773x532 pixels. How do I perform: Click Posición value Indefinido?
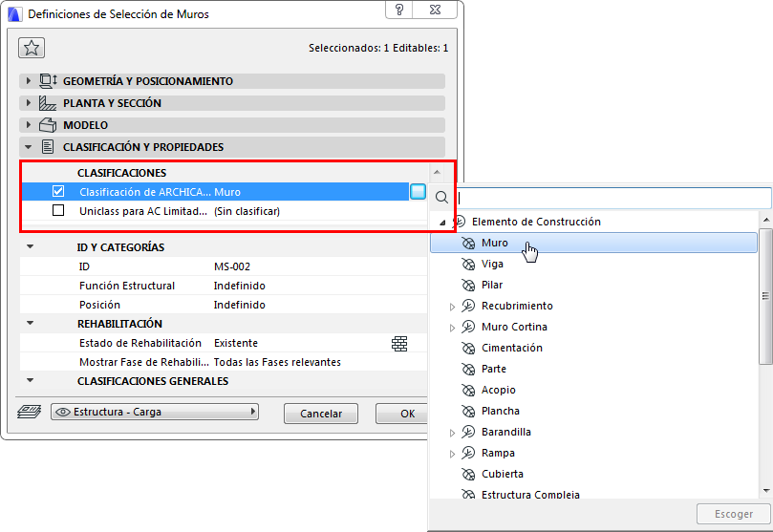pos(240,306)
